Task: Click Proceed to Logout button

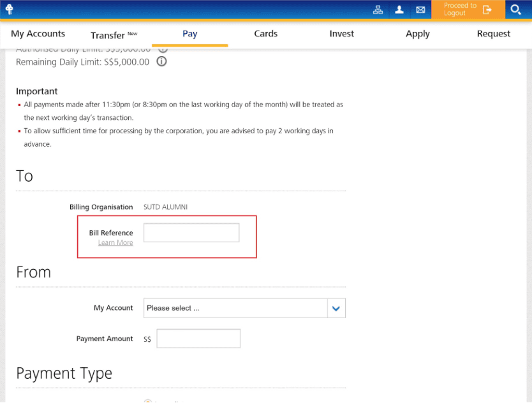Action: 468,10
